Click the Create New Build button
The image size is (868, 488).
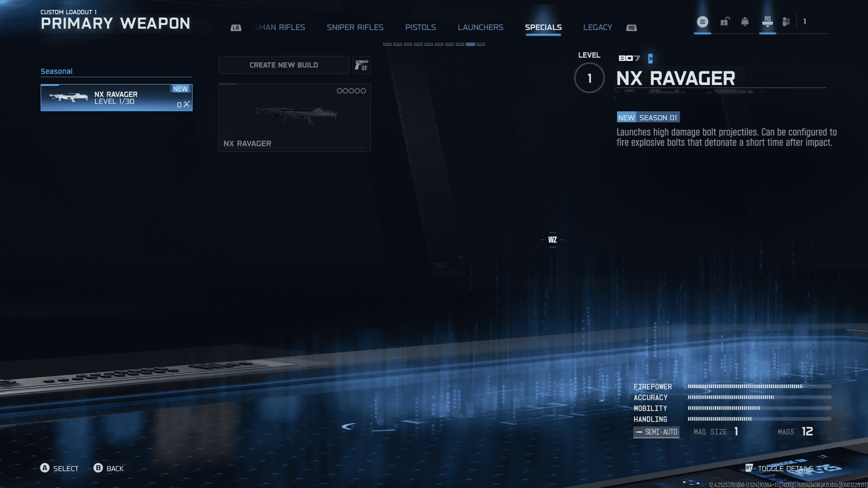(283, 65)
